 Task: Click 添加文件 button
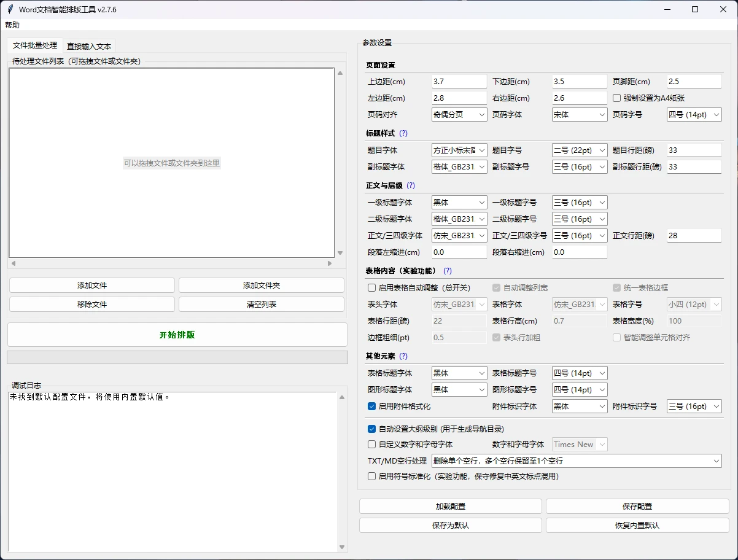click(92, 286)
